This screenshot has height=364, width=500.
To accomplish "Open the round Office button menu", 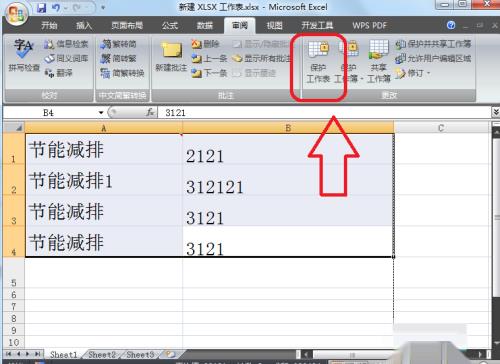I will pyautogui.click(x=16, y=14).
